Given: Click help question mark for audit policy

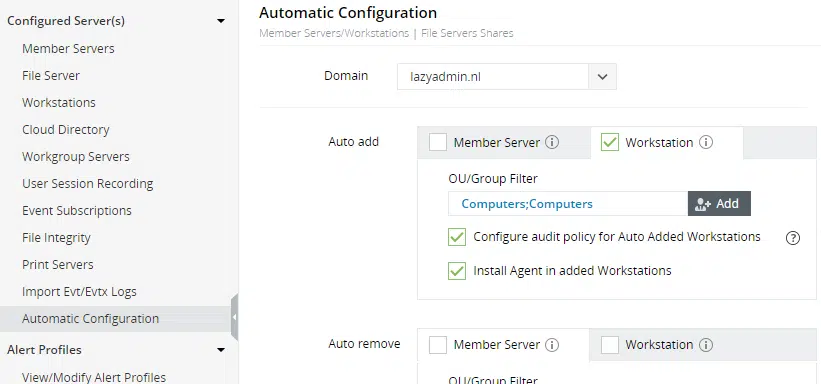Looking at the screenshot, I should pos(793,238).
